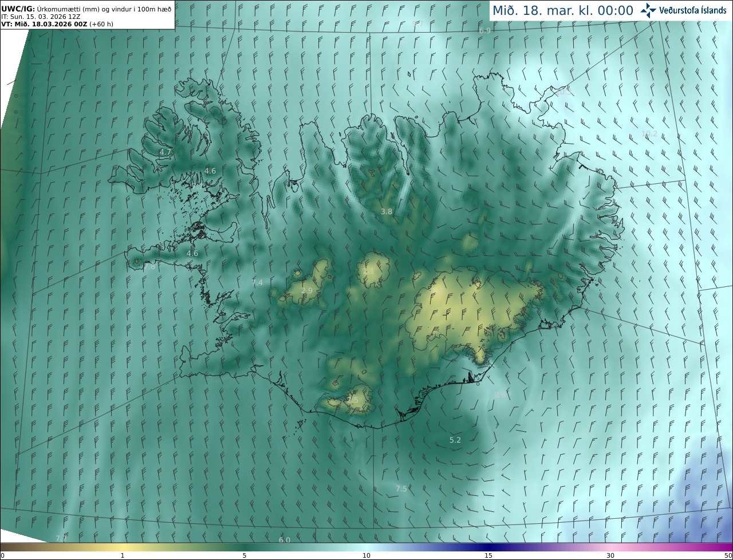Click the 6.9 value label

coord(485,30)
